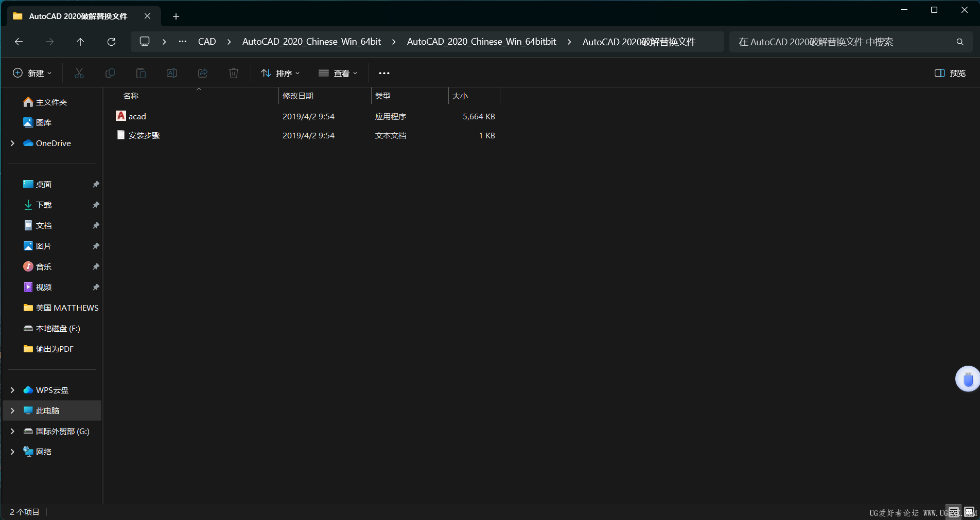Image resolution: width=980 pixels, height=520 pixels.
Task: Select the 安装步骤 text document
Action: pos(305,135)
